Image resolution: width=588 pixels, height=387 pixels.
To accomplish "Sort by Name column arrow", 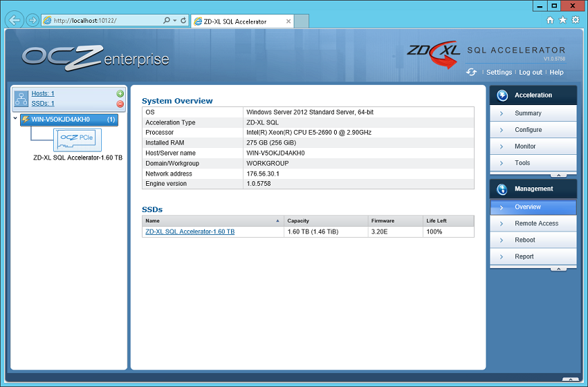I will click(277, 220).
